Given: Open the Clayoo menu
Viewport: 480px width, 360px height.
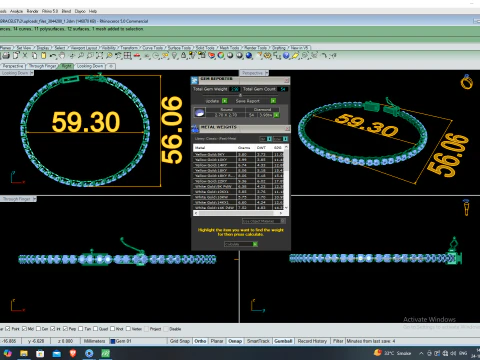Looking at the screenshot, I should click(80, 11).
